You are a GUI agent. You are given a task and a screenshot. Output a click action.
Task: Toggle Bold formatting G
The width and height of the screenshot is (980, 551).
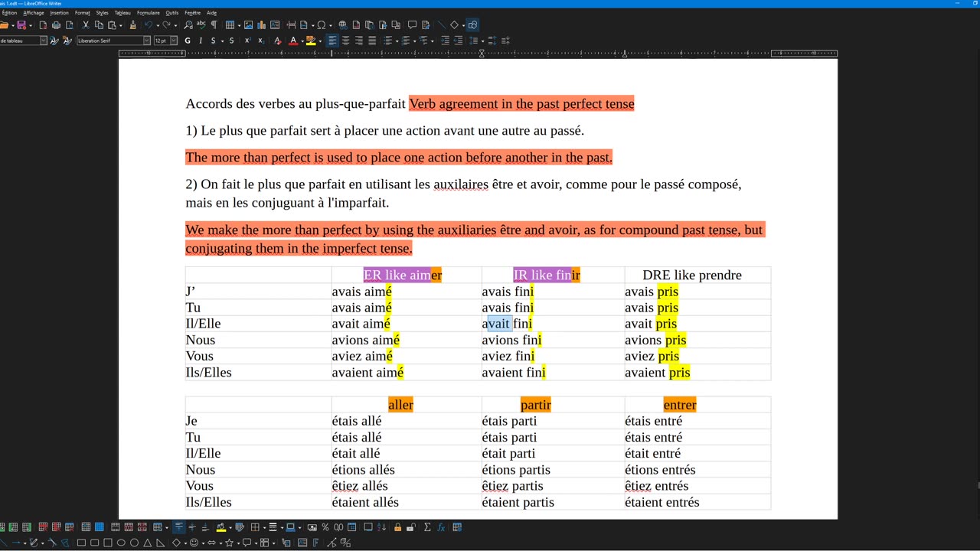pyautogui.click(x=187, y=41)
